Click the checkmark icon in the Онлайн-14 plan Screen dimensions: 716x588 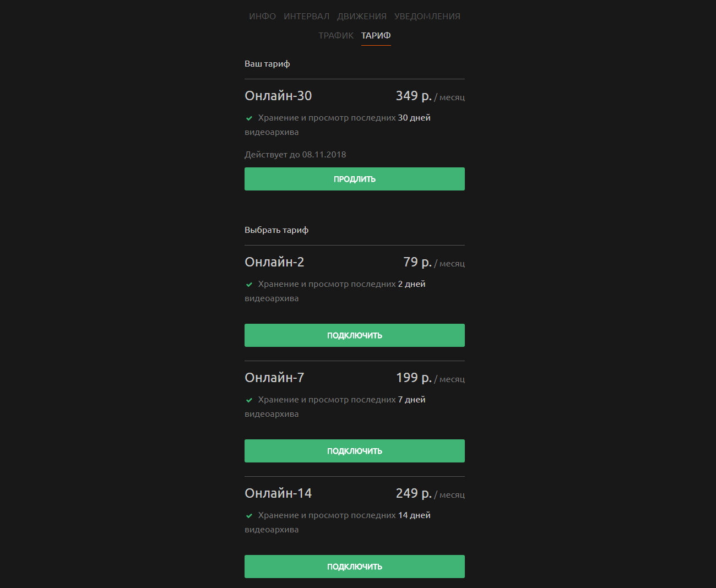pos(249,515)
